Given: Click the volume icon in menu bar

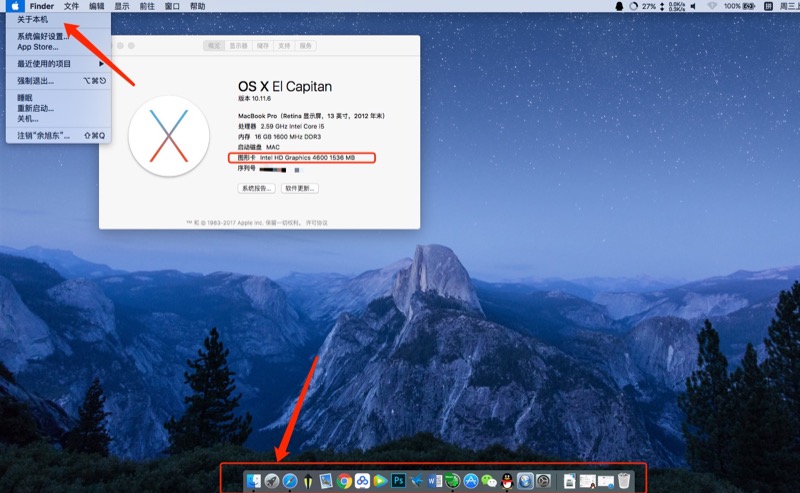Looking at the screenshot, I should (x=693, y=6).
